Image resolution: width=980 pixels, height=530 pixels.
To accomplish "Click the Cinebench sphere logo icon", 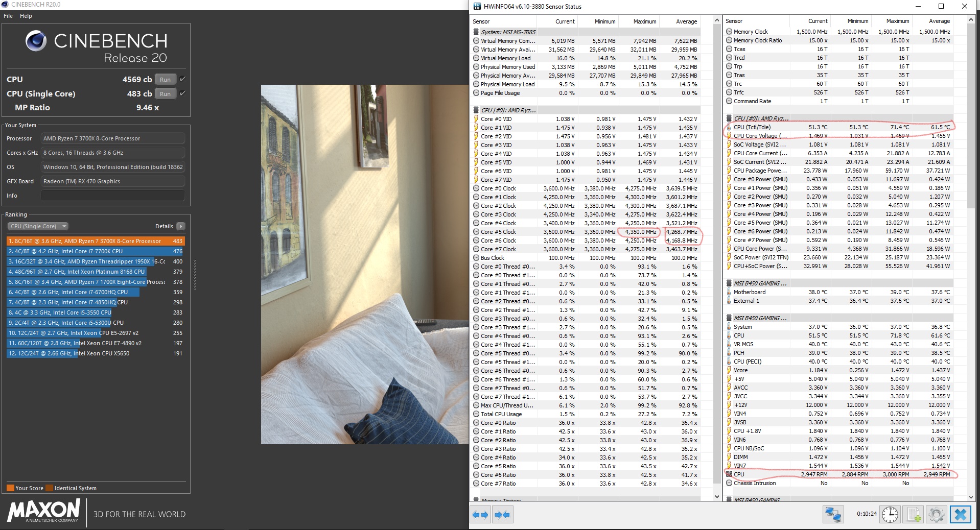I will pyautogui.click(x=36, y=41).
